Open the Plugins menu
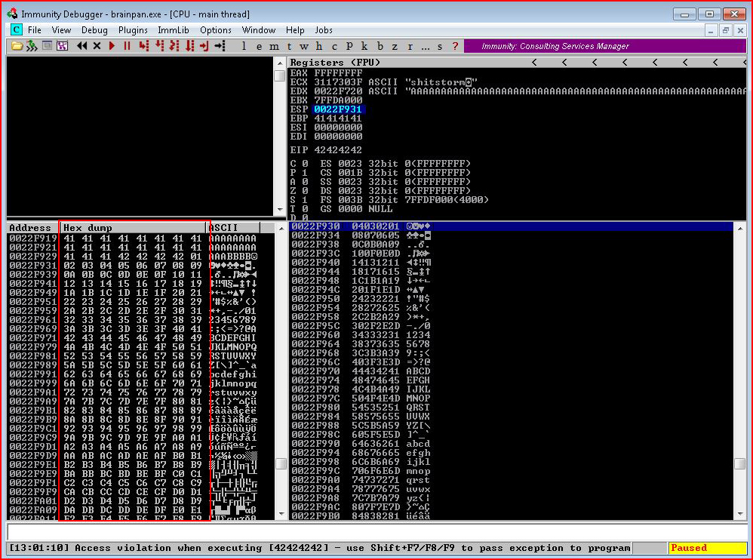Screen dimensions: 753x560 pos(133,29)
